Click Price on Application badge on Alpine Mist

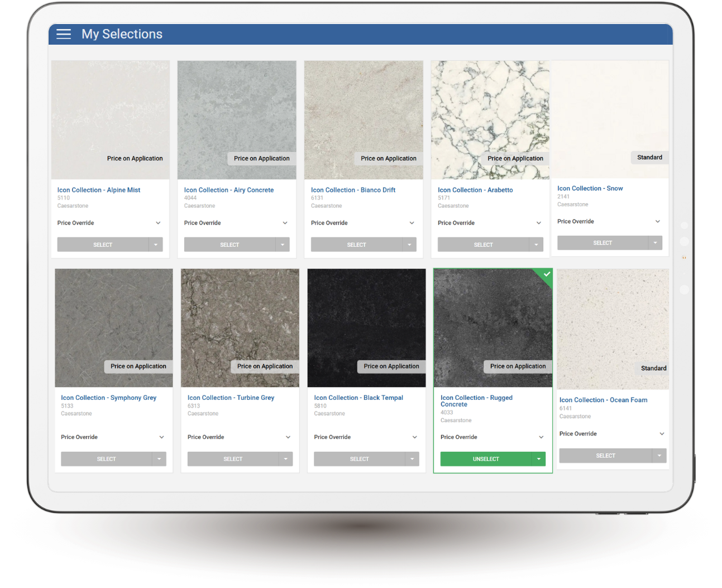(135, 159)
